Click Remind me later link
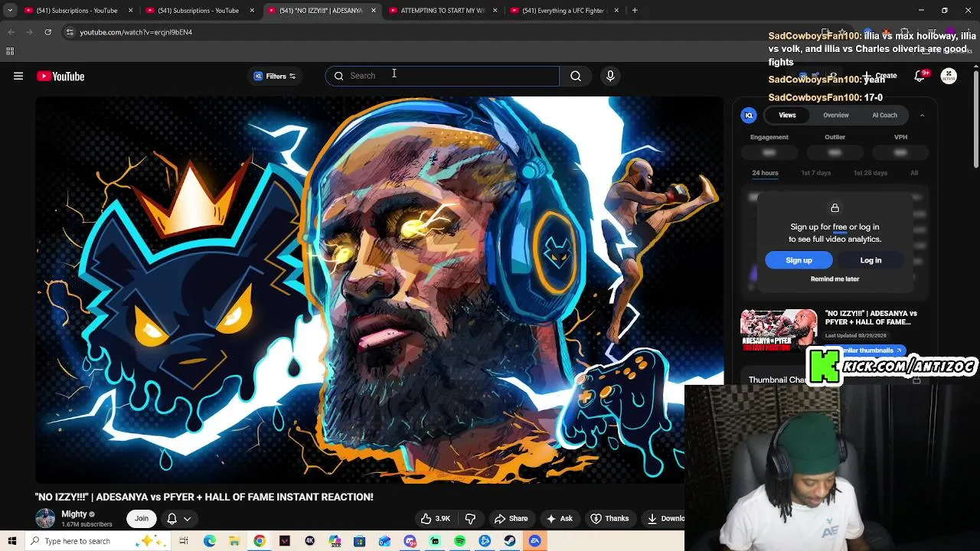Viewport: 980px width, 551px height. click(835, 279)
